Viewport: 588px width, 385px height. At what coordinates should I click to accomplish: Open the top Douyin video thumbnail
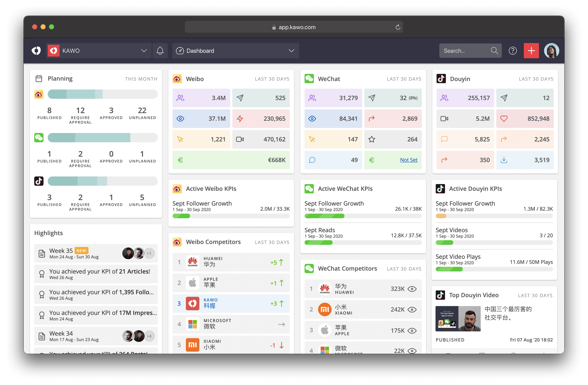click(x=458, y=319)
